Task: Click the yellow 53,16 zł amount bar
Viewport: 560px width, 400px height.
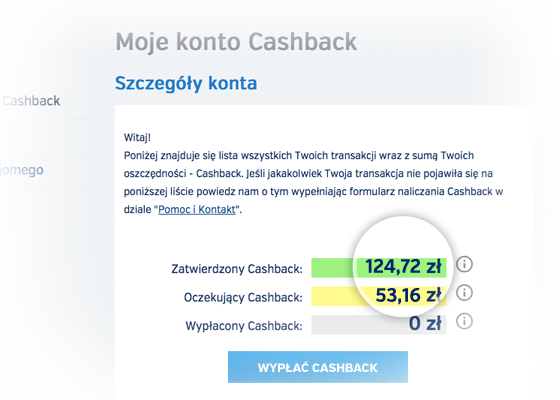Action: point(379,296)
